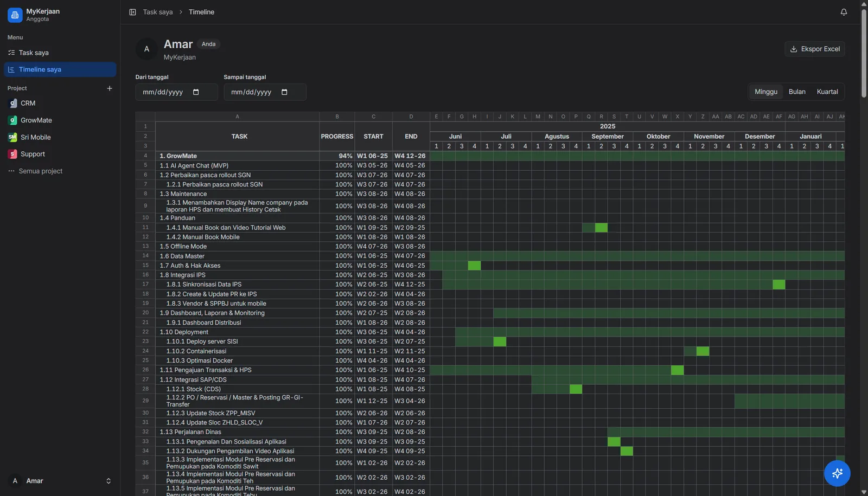Viewport: 868px width, 496px height.
Task: Click the task '1.10.3 Optimasi Docker'
Action: [200, 360]
